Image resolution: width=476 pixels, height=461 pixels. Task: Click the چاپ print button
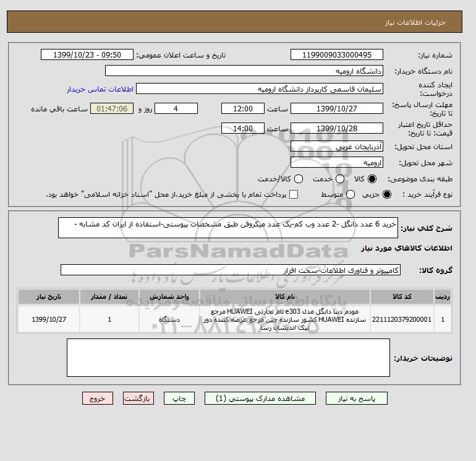coord(179,399)
